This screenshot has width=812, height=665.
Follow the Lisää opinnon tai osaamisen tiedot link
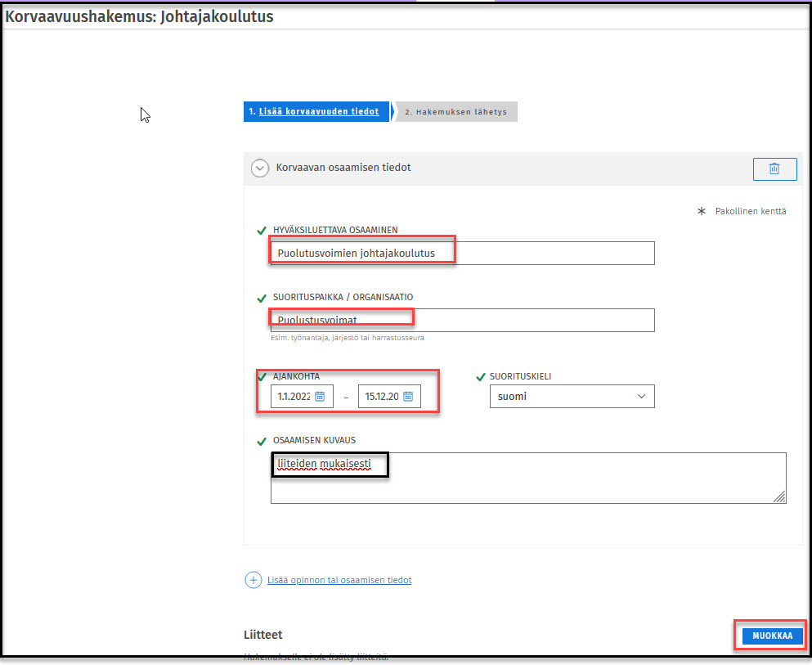(x=339, y=580)
